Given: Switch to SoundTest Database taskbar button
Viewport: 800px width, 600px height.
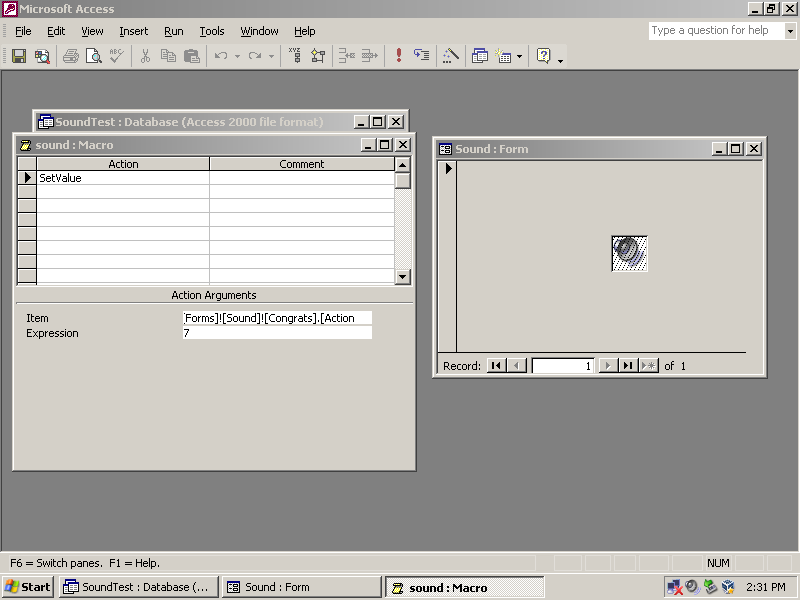Looking at the screenshot, I should (139, 587).
